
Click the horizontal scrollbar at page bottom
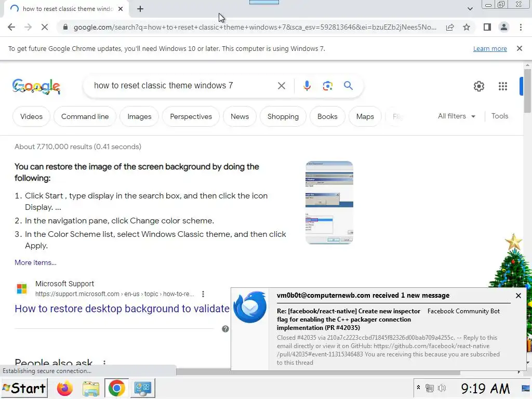pyautogui.click(x=318, y=372)
